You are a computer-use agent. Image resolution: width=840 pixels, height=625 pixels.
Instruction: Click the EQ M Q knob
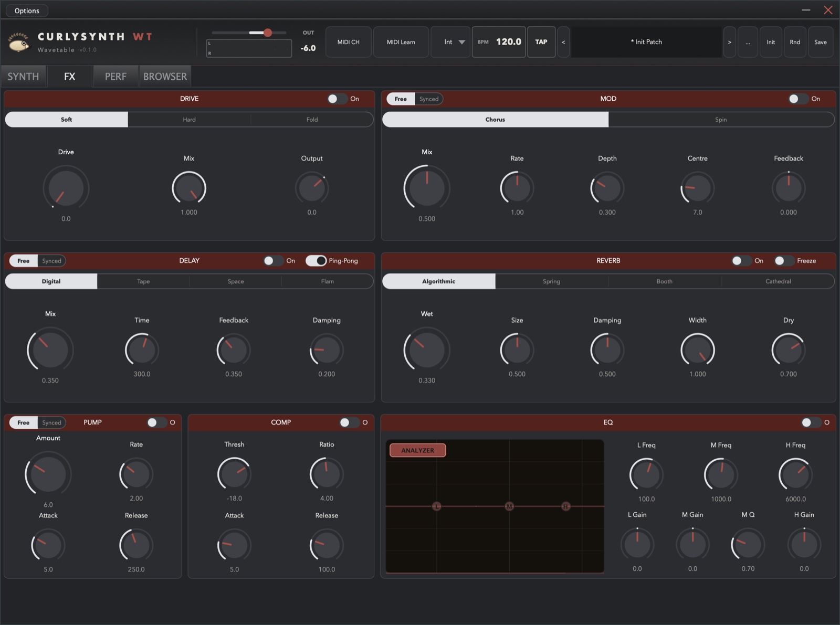[748, 545]
